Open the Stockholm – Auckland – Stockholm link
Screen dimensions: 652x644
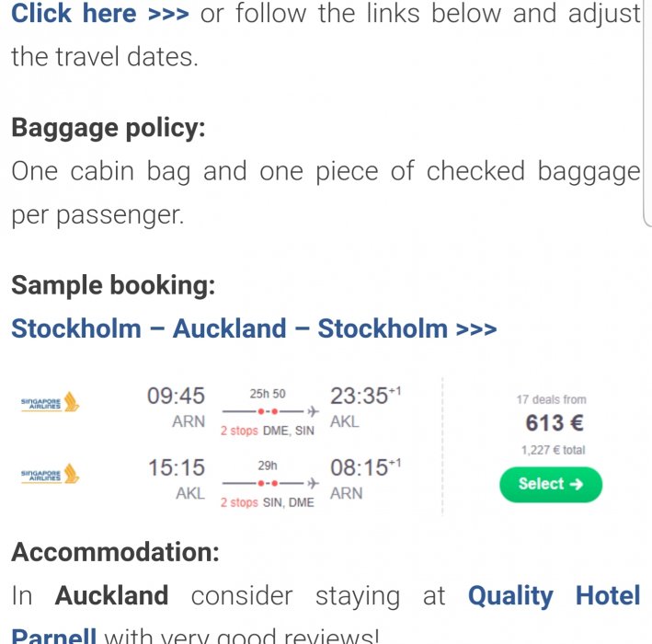point(254,328)
